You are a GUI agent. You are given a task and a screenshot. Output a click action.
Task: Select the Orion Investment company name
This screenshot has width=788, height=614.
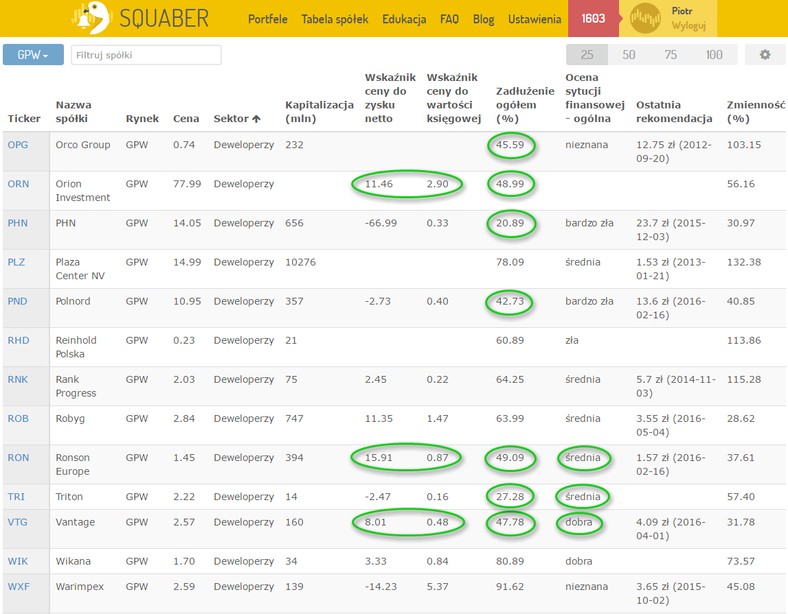tap(83, 191)
